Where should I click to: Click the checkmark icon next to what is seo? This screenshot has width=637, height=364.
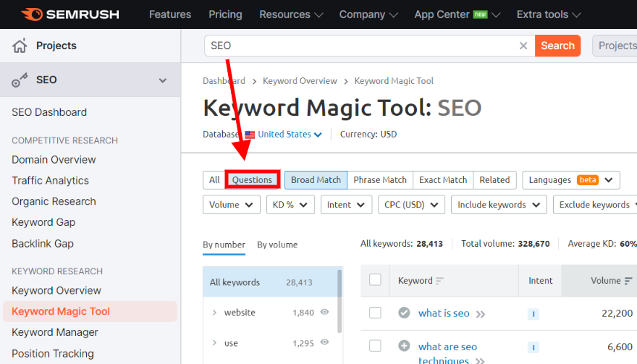(x=404, y=313)
